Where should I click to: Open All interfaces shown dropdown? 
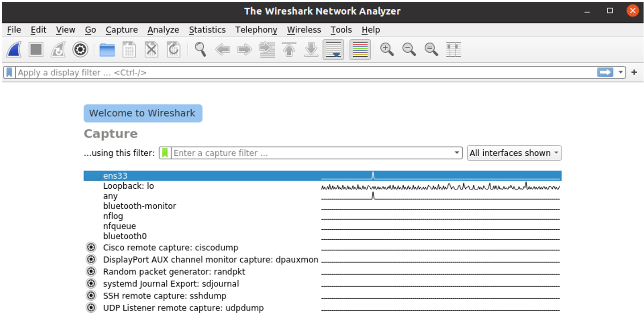point(514,153)
